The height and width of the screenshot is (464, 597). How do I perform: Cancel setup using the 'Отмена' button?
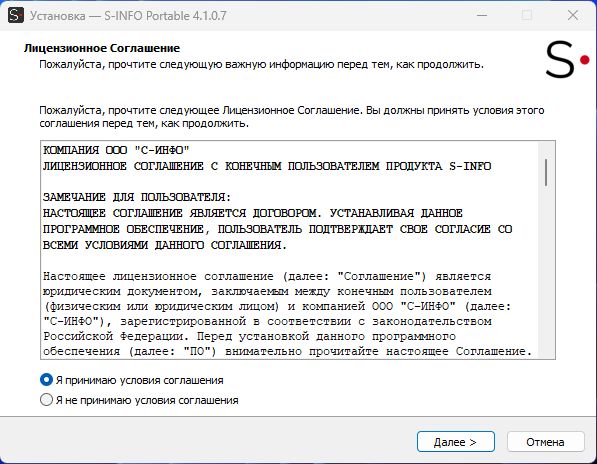(x=546, y=442)
